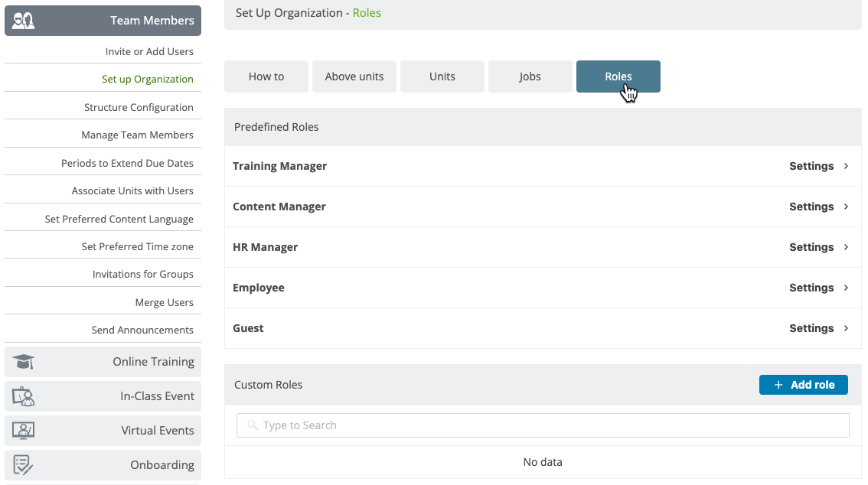Click the Onboarding checklist icon
868x485 pixels.
(23, 464)
